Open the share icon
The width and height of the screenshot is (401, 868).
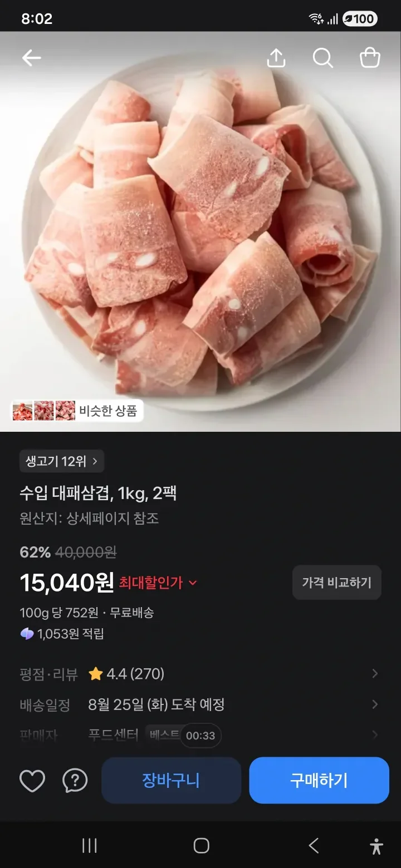click(276, 58)
